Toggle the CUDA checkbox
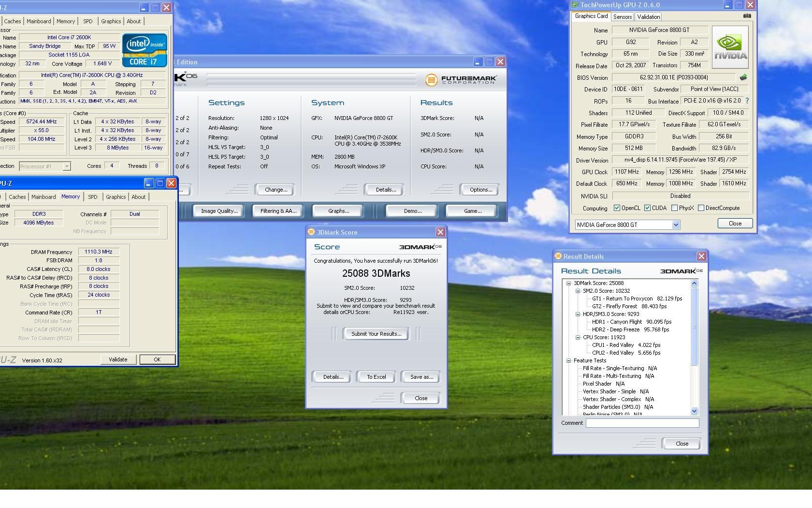Viewport: 812px width, 508px height. click(647, 208)
